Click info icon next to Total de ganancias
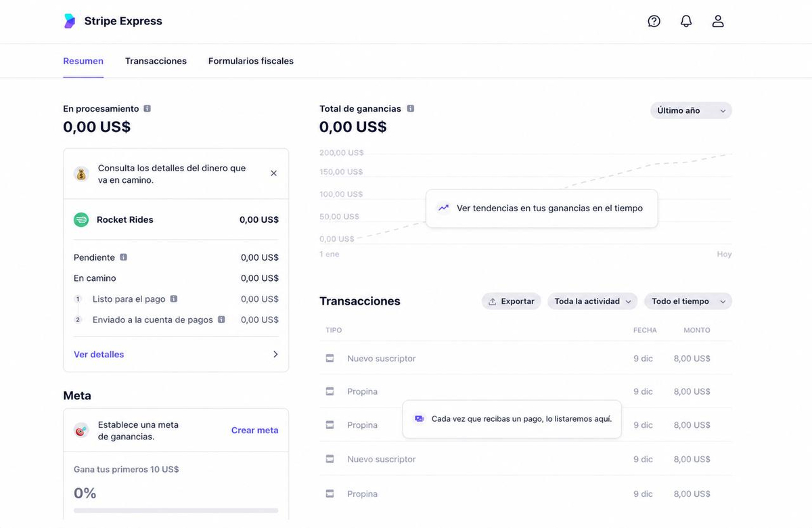Image resolution: width=812 pixels, height=528 pixels. click(x=410, y=108)
